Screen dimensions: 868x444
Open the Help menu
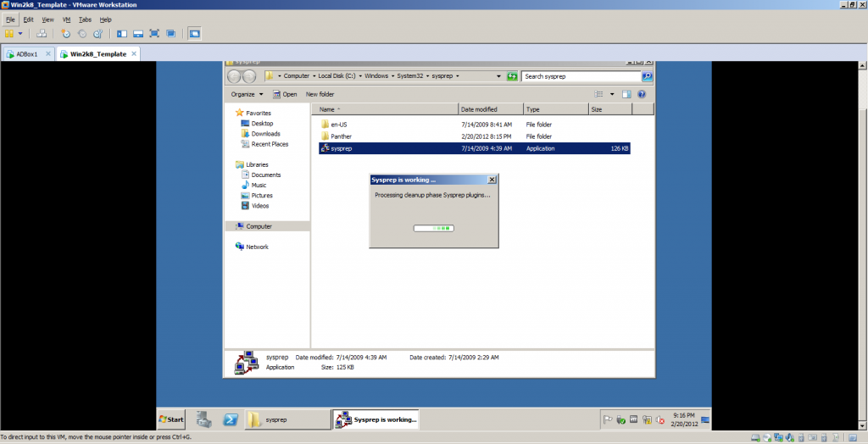click(x=106, y=19)
